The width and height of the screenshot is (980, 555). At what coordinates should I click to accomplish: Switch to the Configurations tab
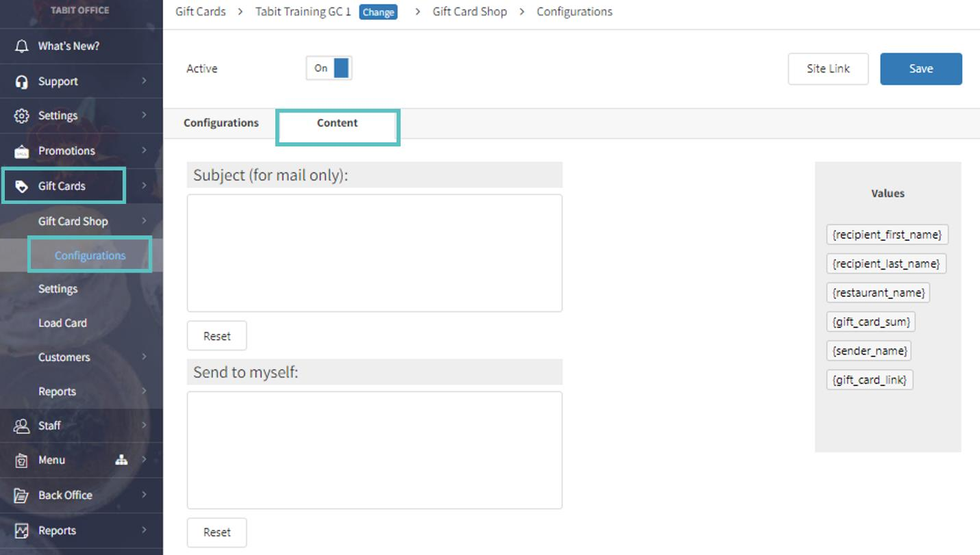click(x=221, y=123)
